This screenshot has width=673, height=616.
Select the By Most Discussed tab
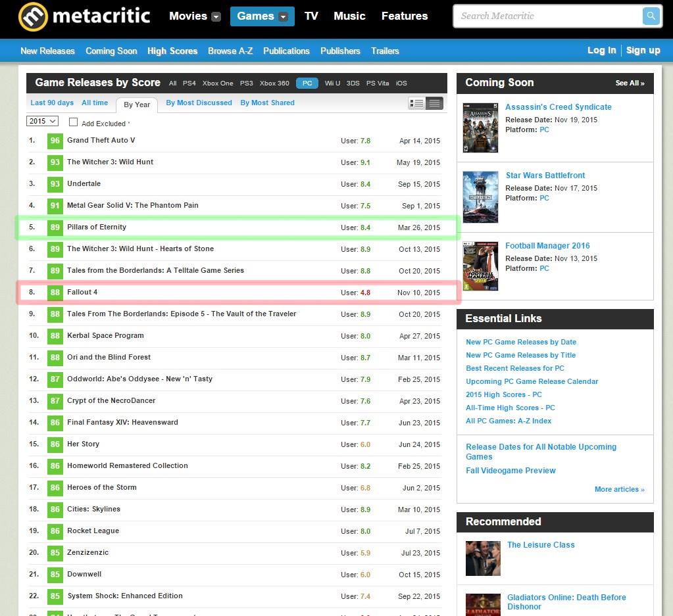click(199, 103)
